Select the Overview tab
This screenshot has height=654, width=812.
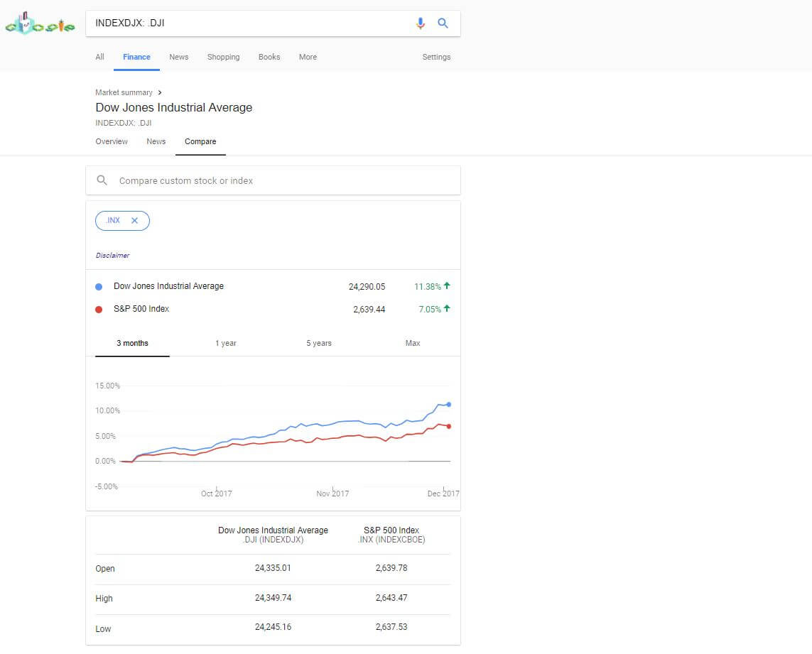pyautogui.click(x=112, y=141)
